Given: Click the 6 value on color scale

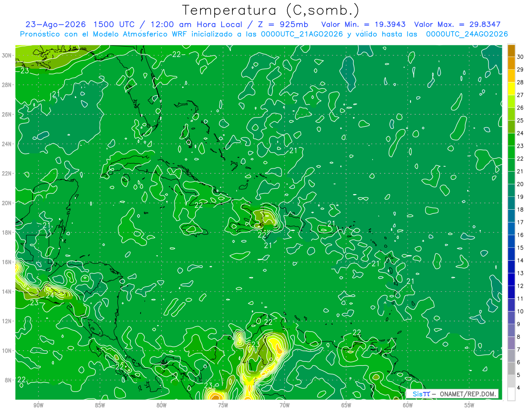Looking at the screenshot, I should point(519,362).
